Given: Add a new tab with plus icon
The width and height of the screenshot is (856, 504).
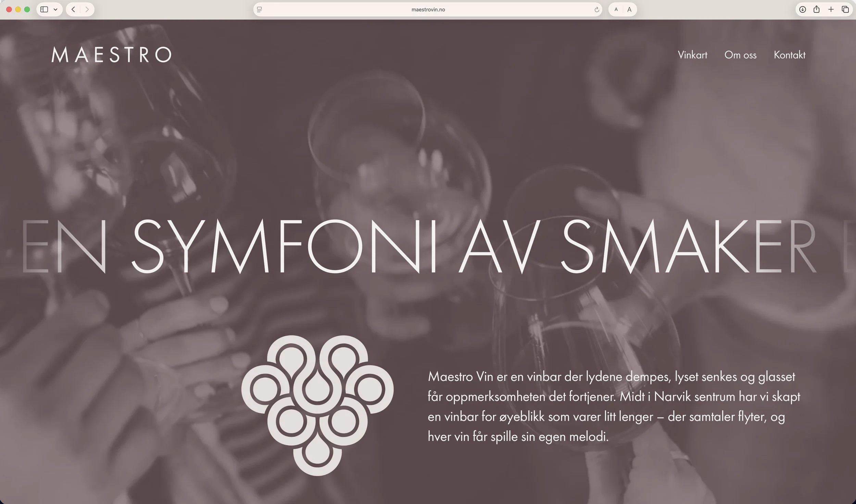Looking at the screenshot, I should (x=831, y=10).
